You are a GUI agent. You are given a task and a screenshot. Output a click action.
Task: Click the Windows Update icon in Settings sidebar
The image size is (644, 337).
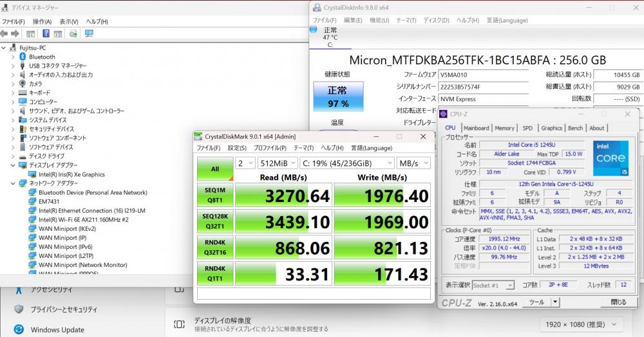pos(19,329)
